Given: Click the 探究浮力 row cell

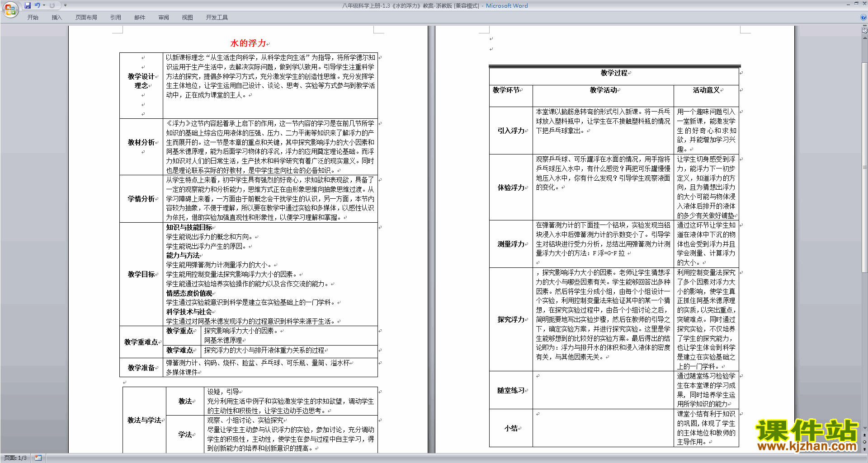Looking at the screenshot, I should click(511, 319).
